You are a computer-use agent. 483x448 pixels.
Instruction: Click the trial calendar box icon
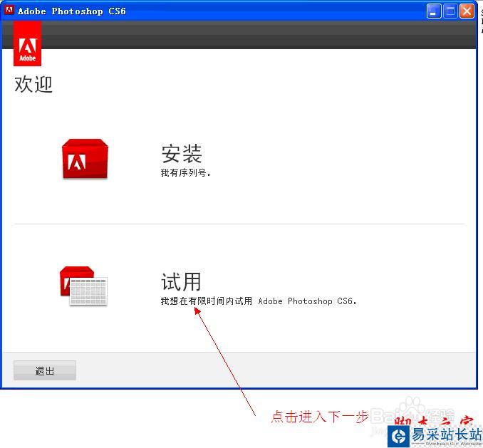[83, 286]
